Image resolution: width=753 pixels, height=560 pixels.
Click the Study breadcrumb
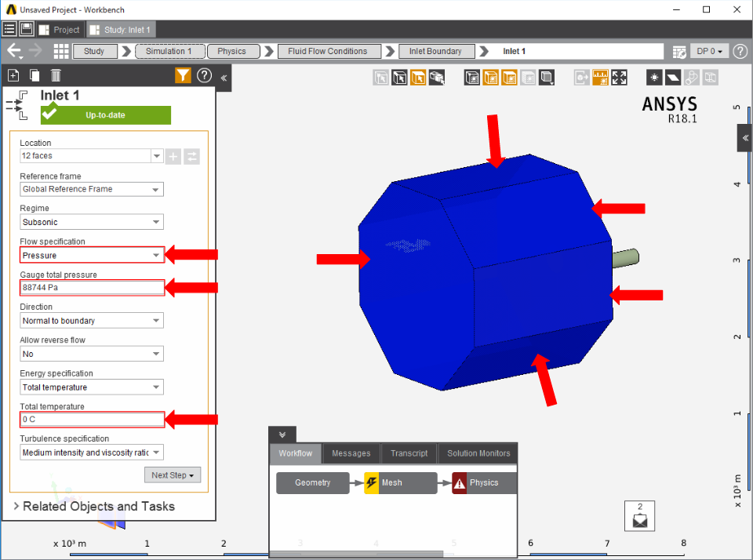coord(95,51)
